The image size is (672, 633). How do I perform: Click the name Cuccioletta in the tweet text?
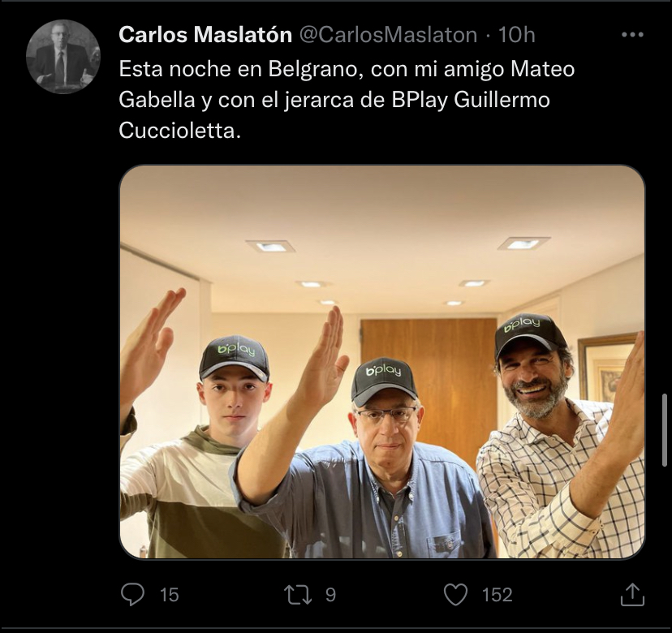179,131
